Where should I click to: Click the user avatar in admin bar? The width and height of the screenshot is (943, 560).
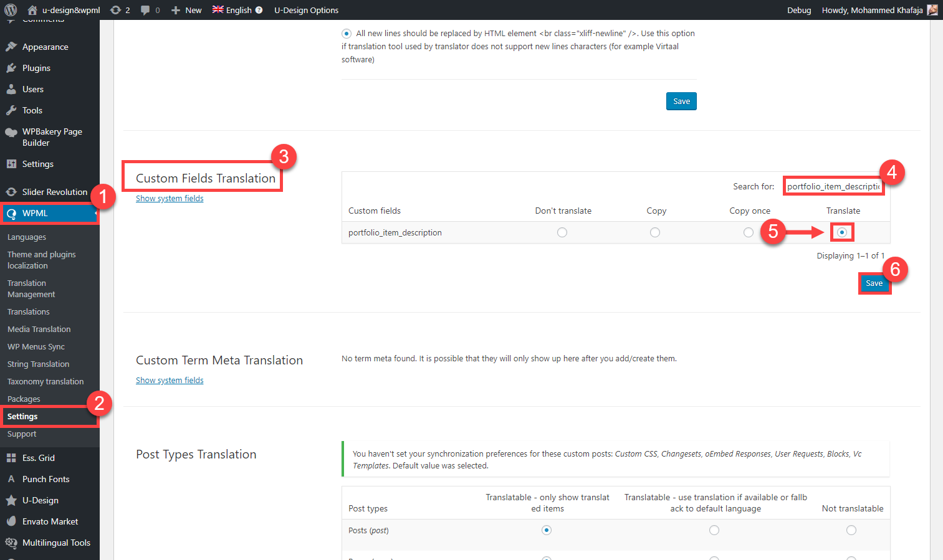click(932, 10)
